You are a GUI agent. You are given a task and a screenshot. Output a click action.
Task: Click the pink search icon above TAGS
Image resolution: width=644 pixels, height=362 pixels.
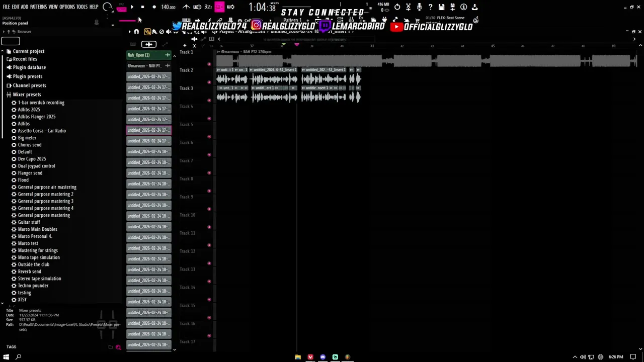point(118,347)
